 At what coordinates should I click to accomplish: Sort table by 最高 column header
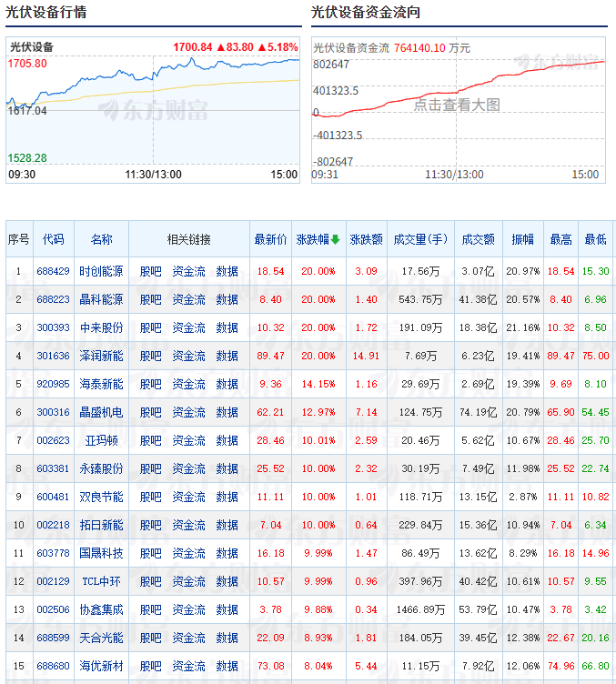tap(560, 239)
